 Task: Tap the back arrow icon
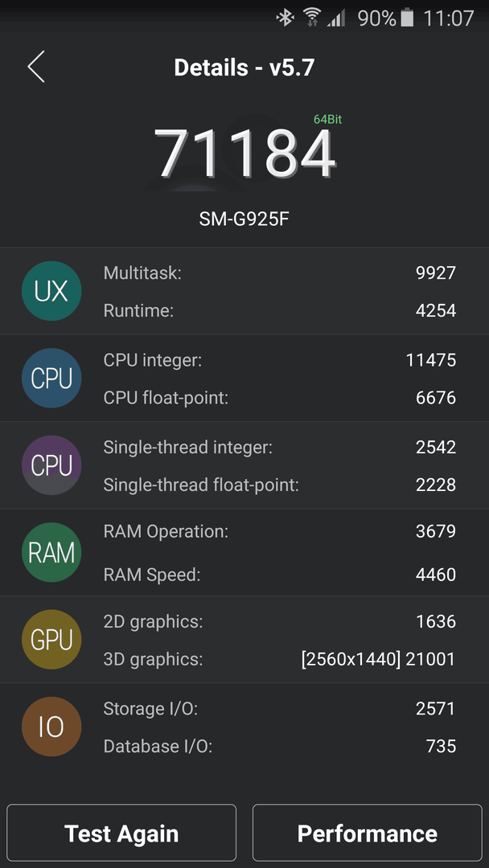point(36,67)
